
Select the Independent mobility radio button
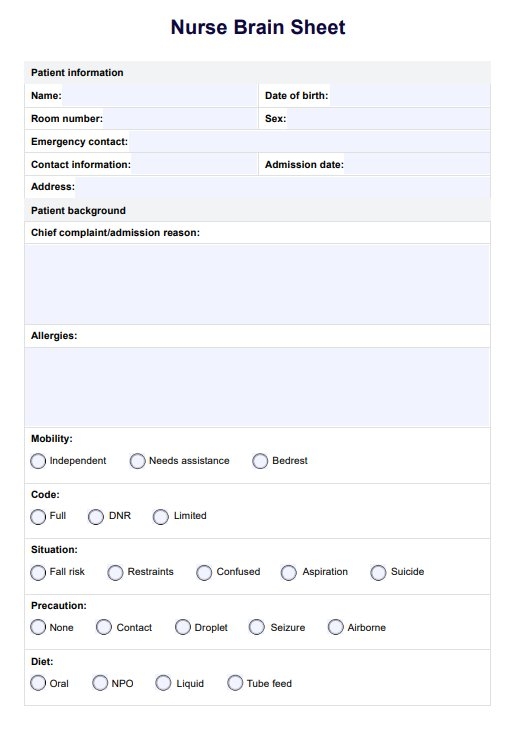click(x=38, y=461)
